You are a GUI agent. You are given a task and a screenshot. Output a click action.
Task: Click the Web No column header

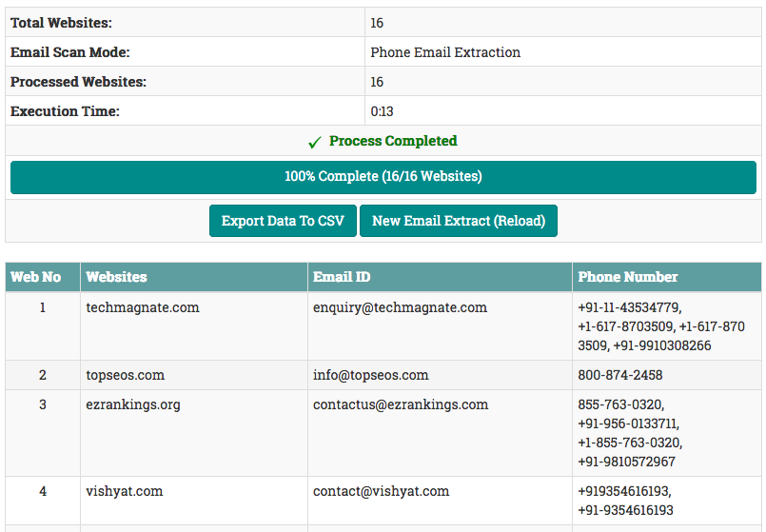point(43,277)
